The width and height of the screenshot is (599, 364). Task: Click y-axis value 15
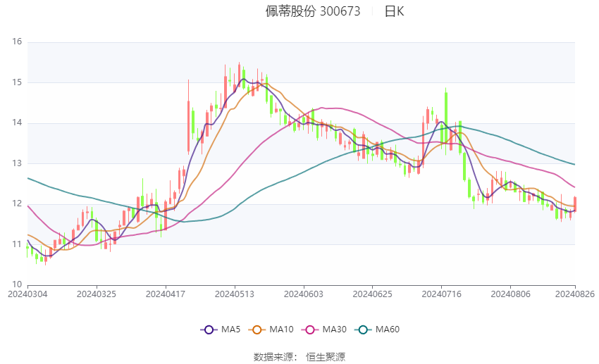[17, 82]
